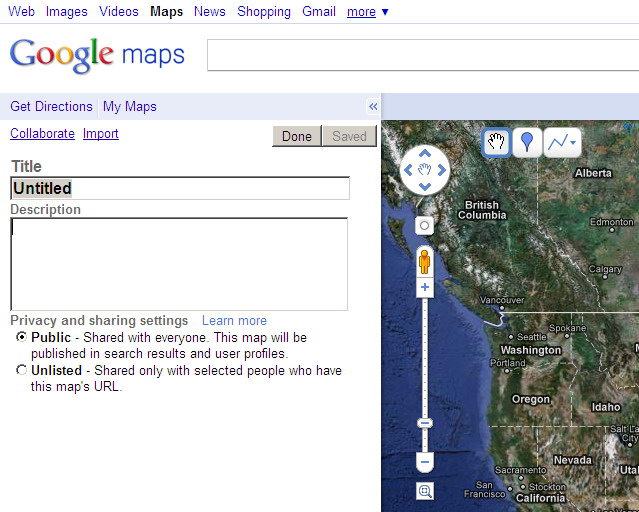Click the zoom out minus button
Viewport: 639px width, 512px height.
(x=424, y=463)
